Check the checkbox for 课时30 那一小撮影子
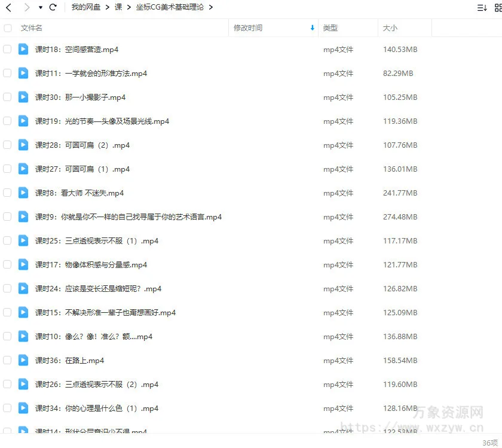502x448 pixels. (x=7, y=97)
